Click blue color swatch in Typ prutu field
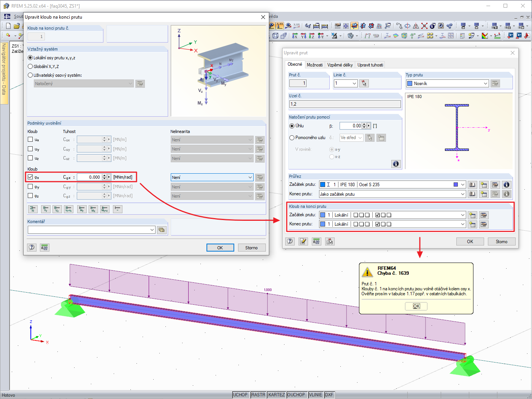 [x=410, y=84]
